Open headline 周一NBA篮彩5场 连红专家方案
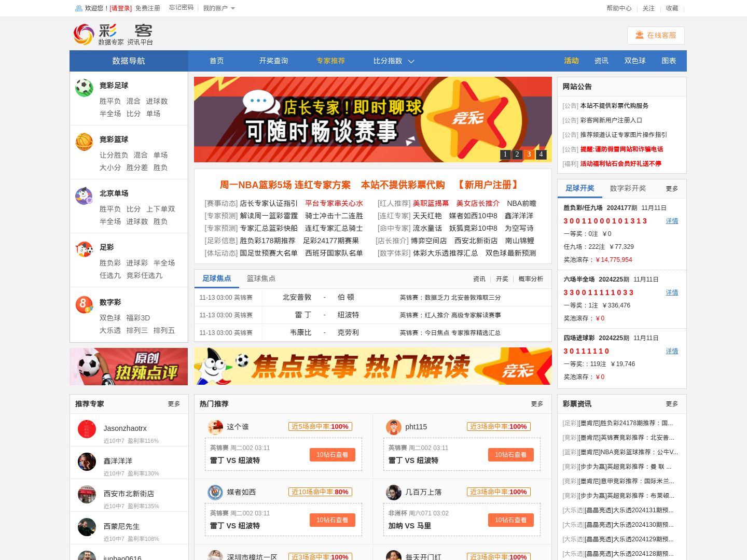The width and height of the screenshot is (747, 560). coord(285,185)
